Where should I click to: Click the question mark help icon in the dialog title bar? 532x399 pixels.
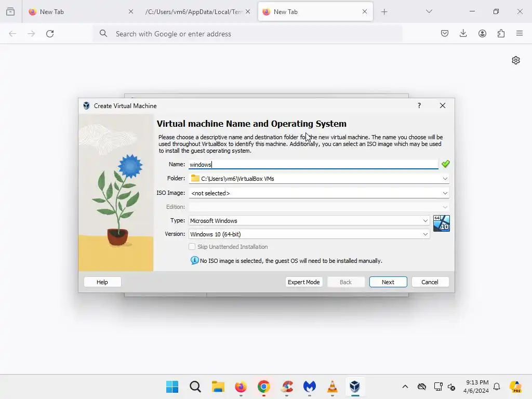pyautogui.click(x=419, y=105)
